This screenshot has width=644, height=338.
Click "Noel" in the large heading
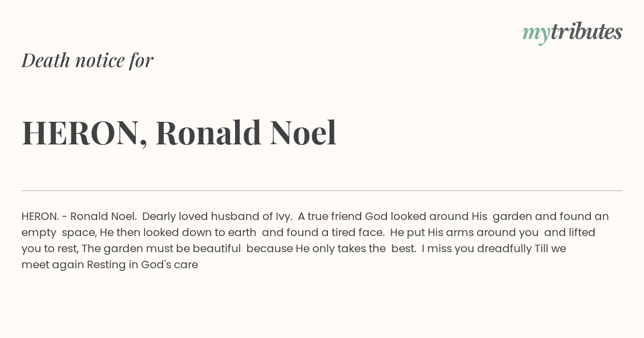[x=303, y=133]
